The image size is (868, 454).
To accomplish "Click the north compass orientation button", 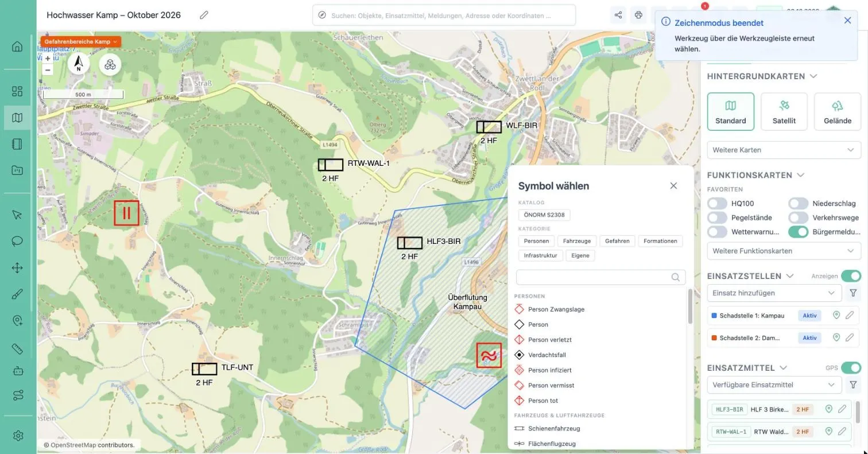I will coord(79,64).
